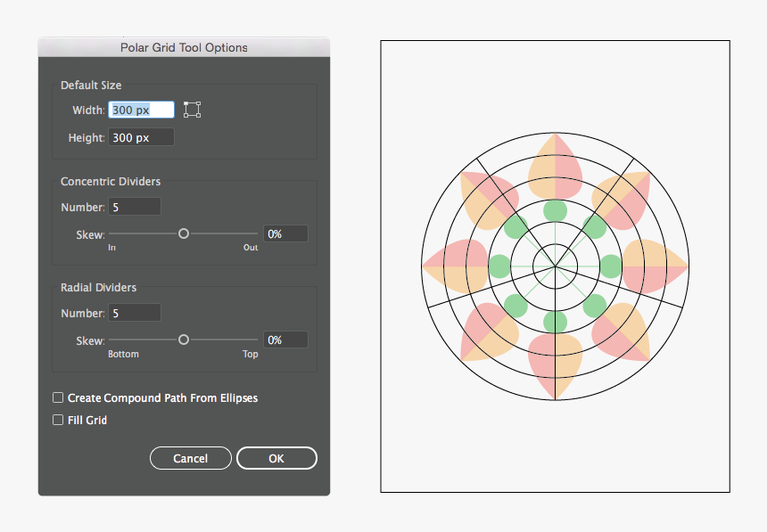The image size is (767, 532).
Task: Click the Polar Grid Tool Options title bar
Action: [x=183, y=47]
